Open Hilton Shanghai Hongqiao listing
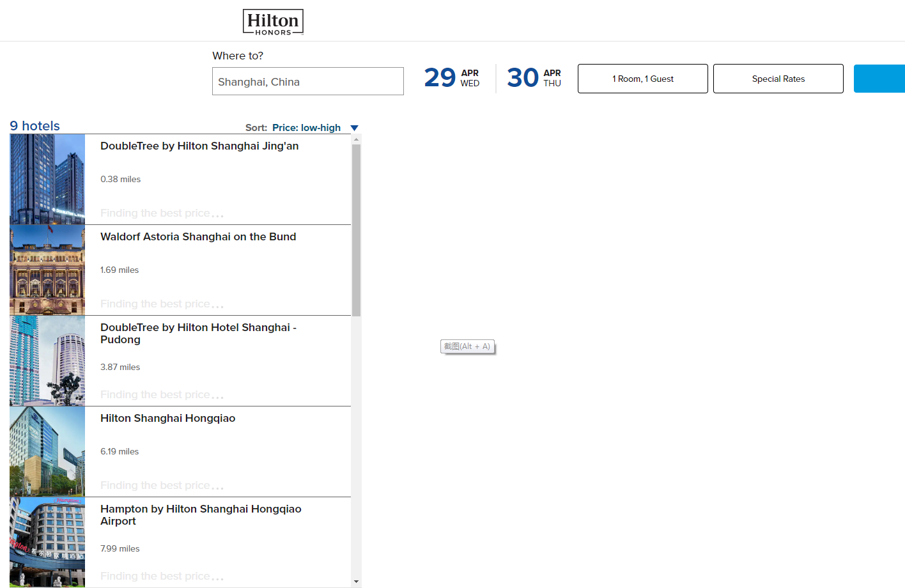 (x=168, y=418)
